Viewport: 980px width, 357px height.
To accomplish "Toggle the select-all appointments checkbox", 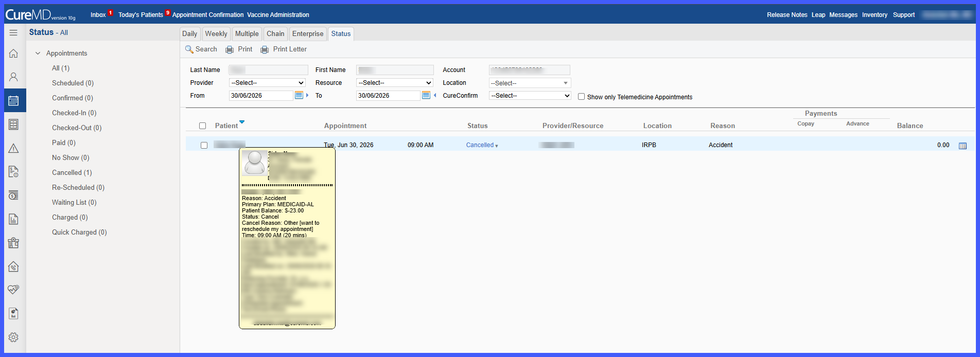I will pos(202,126).
